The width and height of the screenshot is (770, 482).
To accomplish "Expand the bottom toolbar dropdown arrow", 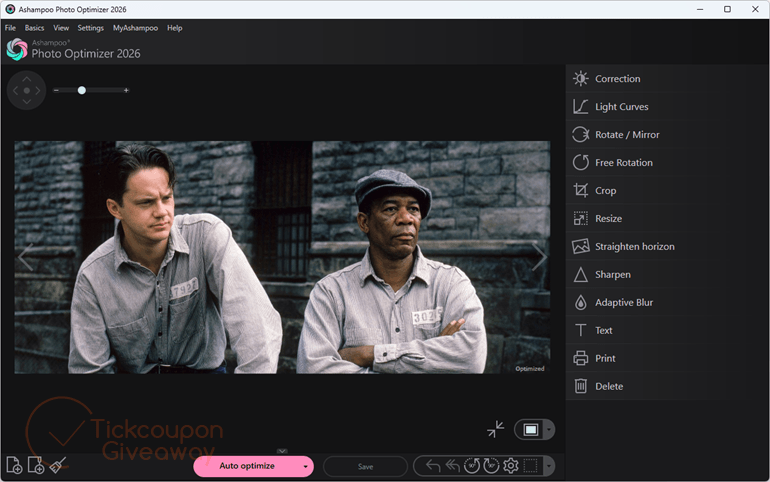I will (549, 466).
